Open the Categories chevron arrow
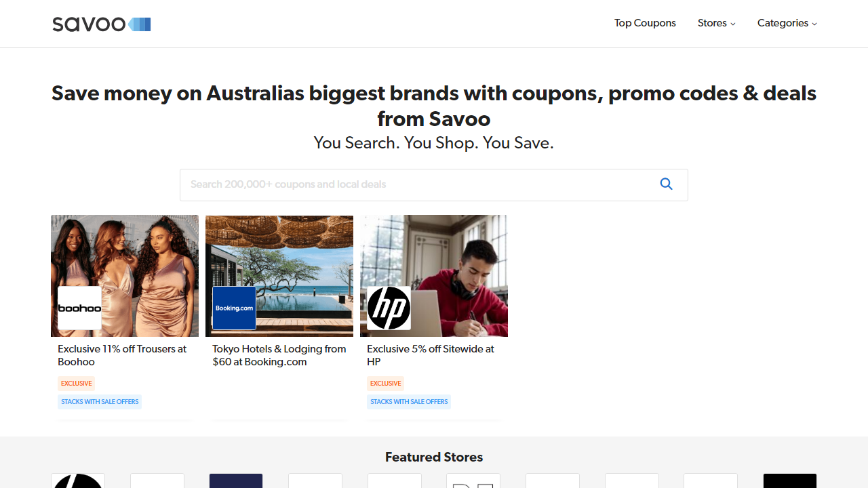Viewport: 868px width, 488px height. click(814, 24)
